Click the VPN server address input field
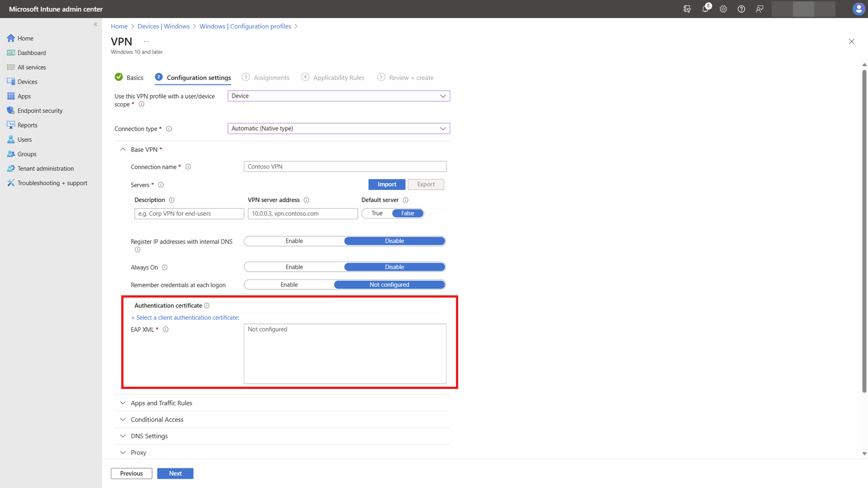The image size is (868, 488). coord(302,213)
